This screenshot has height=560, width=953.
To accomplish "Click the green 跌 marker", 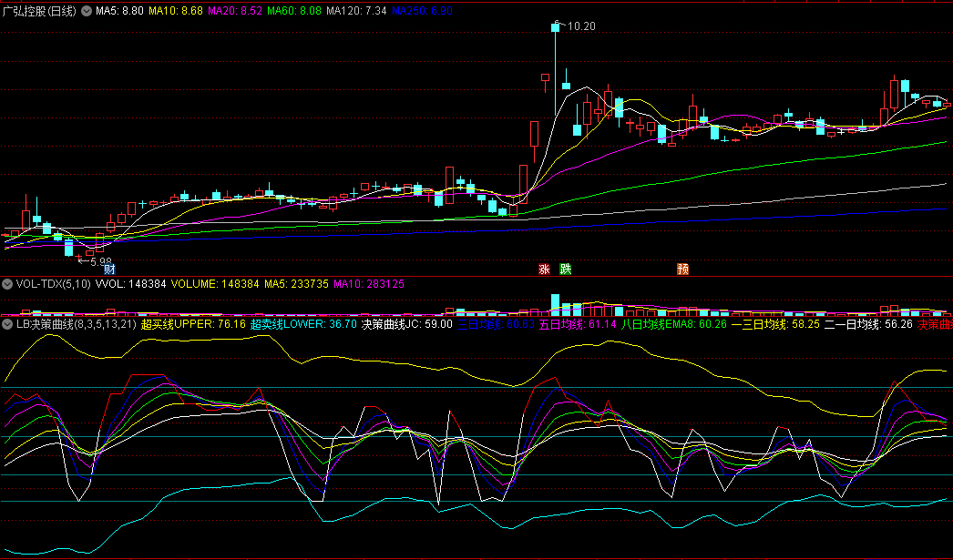I will click(566, 269).
